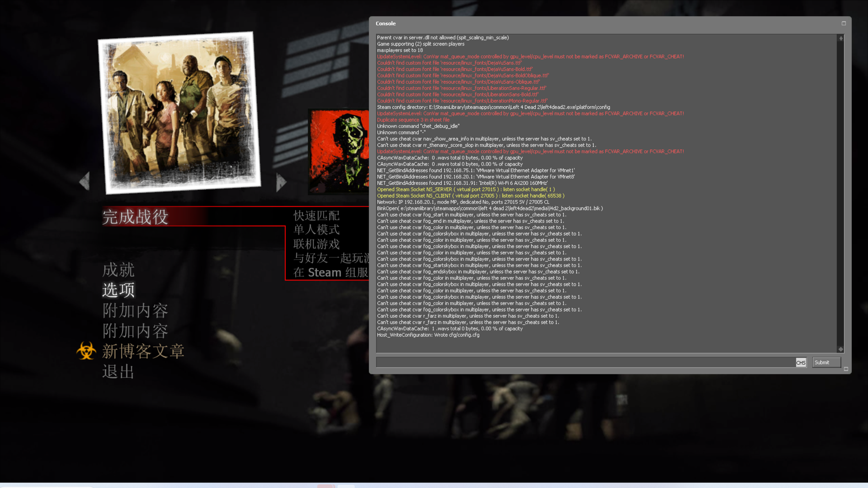Choose 单人模式 from the flyout menu

tap(316, 230)
